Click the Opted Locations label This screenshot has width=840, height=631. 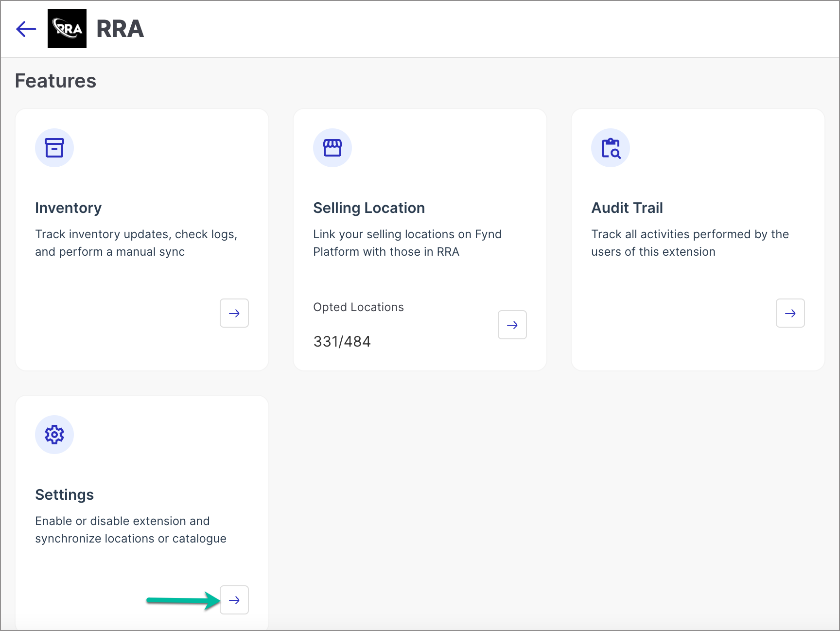click(x=358, y=307)
